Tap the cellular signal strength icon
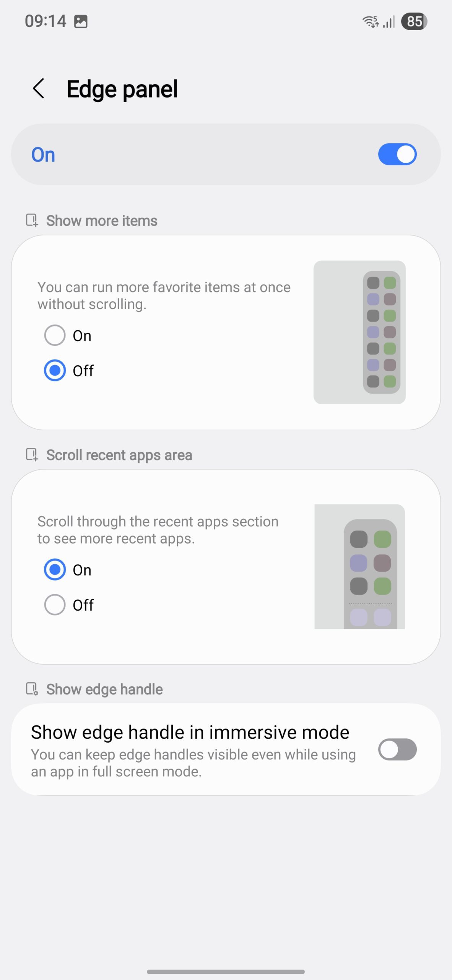Screen dimensions: 452x980 pos(389,22)
